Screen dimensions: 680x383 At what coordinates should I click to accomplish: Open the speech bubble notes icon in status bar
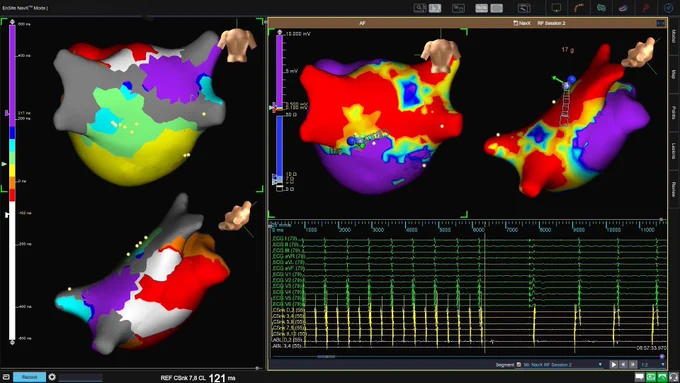pos(640,377)
